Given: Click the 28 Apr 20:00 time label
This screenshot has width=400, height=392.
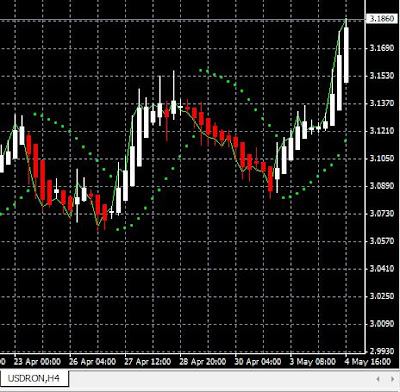Looking at the screenshot, I should point(203,362).
